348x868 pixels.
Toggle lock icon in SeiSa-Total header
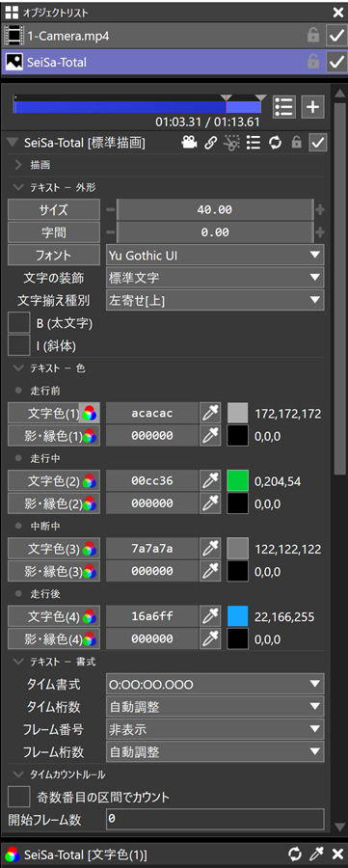click(297, 143)
